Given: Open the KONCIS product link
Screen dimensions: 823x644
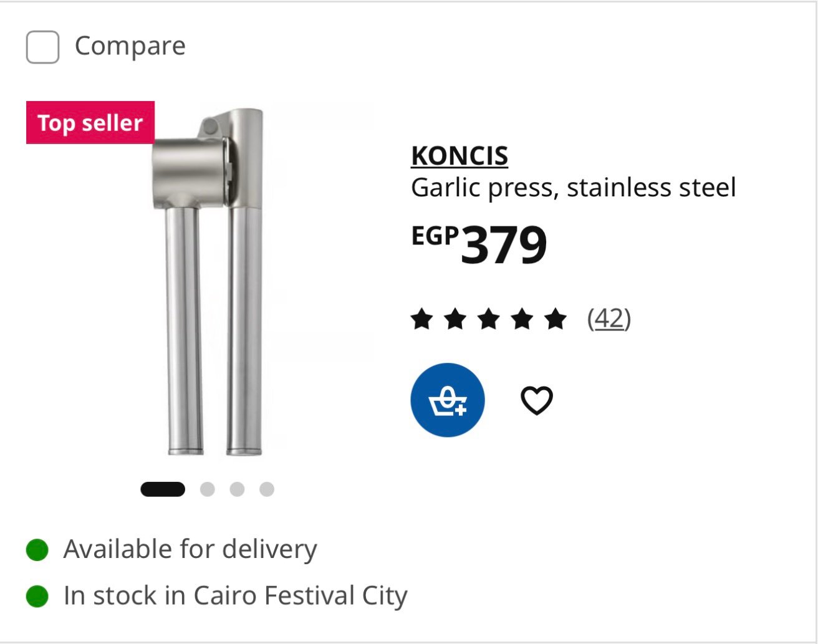Looking at the screenshot, I should pos(460,156).
